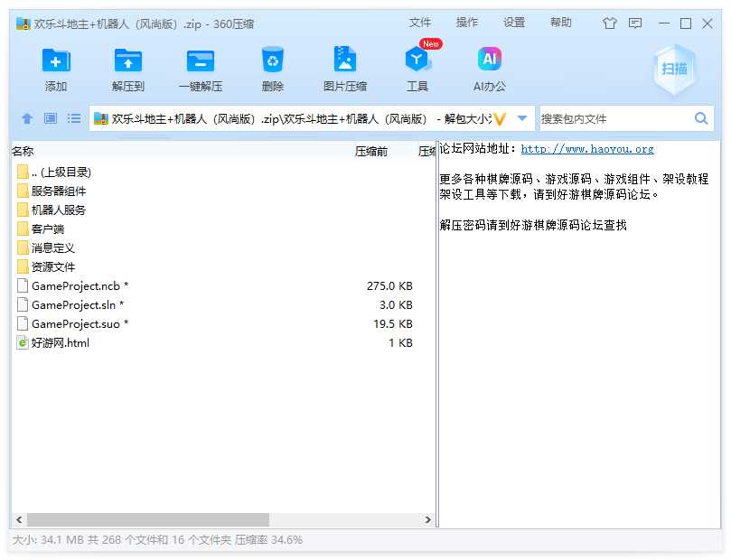Open the 帮助 menu
The image size is (731, 560).
[x=561, y=23]
